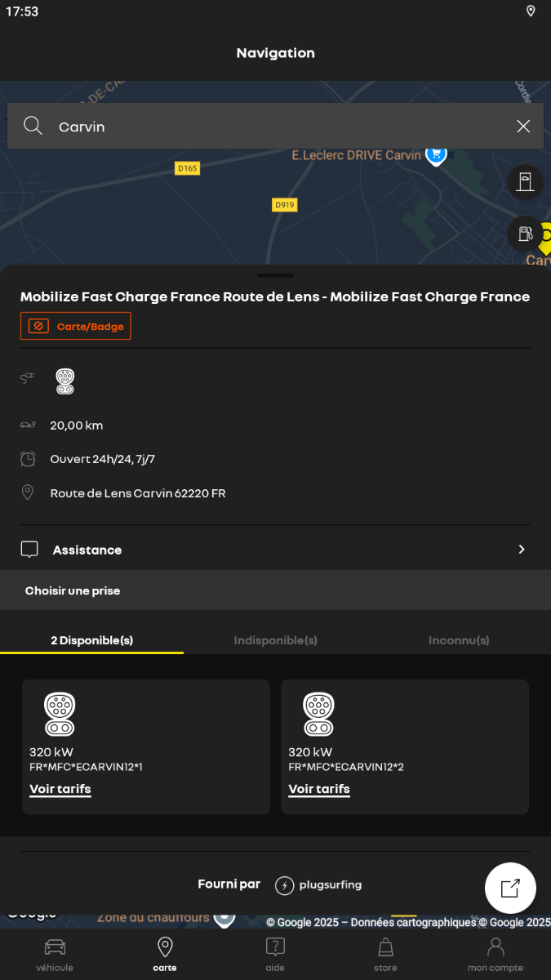Grab the bottom sheet drag handle
This screenshot has width=551, height=980.
(x=275, y=276)
